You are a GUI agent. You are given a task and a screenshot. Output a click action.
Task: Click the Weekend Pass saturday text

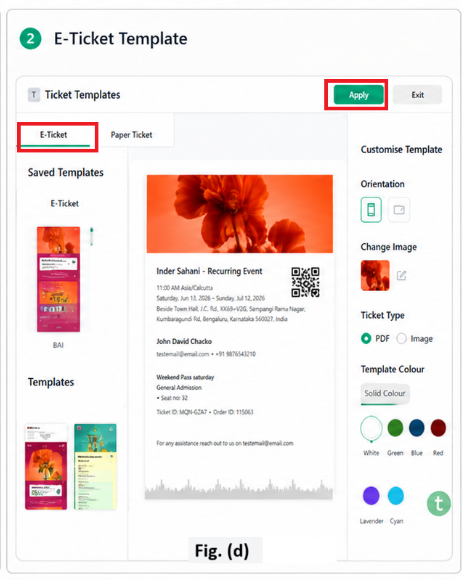[185, 377]
